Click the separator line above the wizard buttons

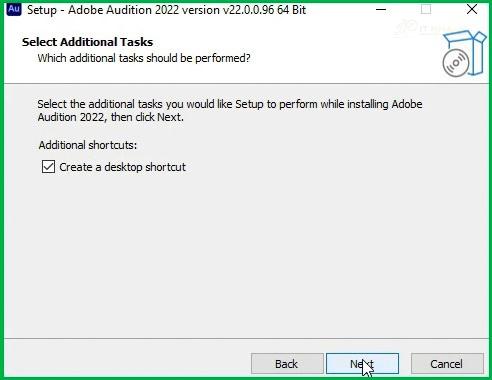tap(246, 338)
